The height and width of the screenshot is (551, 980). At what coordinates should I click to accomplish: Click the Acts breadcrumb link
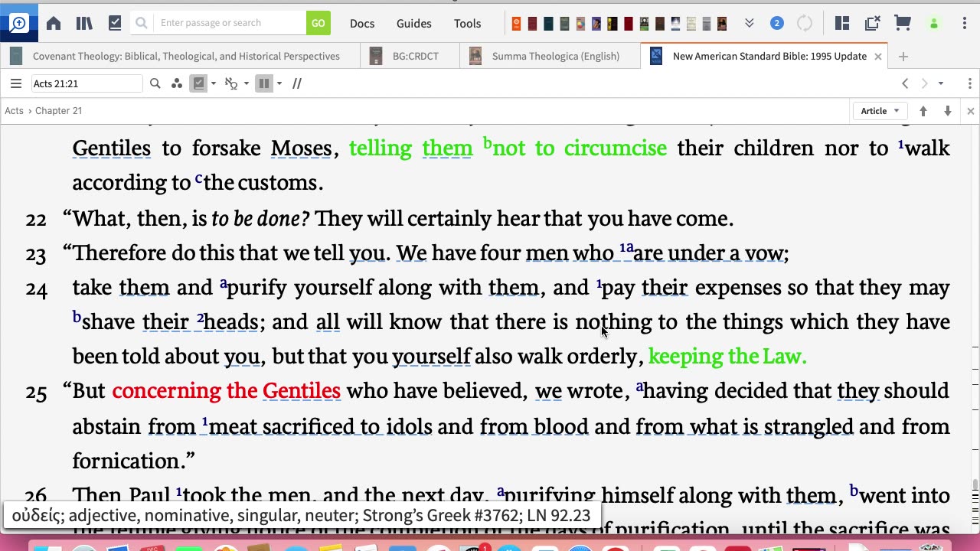(14, 111)
